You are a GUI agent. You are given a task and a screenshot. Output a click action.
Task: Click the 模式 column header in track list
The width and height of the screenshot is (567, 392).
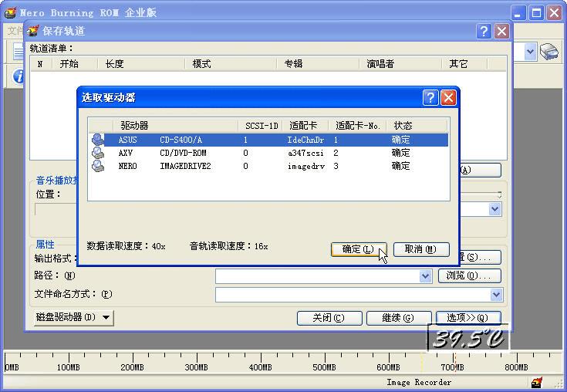231,64
